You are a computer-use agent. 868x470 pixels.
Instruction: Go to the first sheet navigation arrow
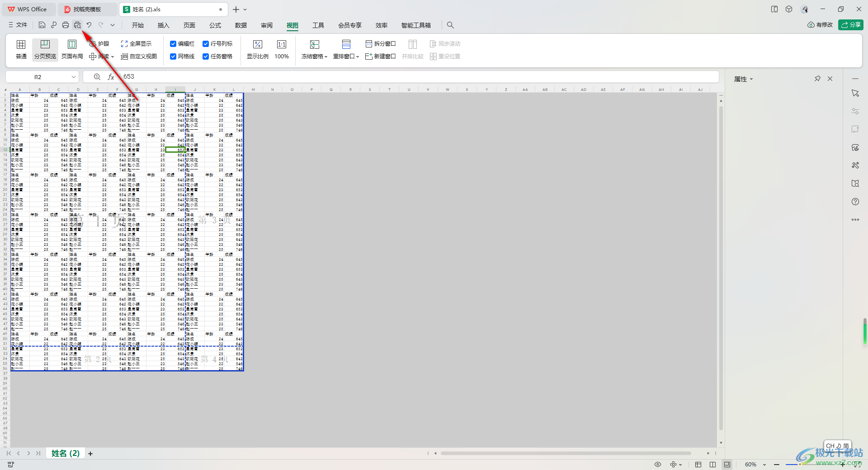click(9, 453)
